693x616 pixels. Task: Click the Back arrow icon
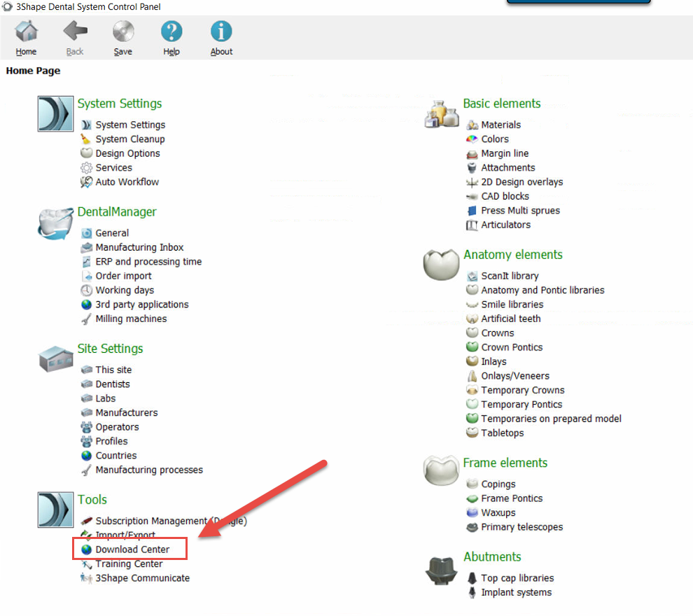(x=75, y=31)
